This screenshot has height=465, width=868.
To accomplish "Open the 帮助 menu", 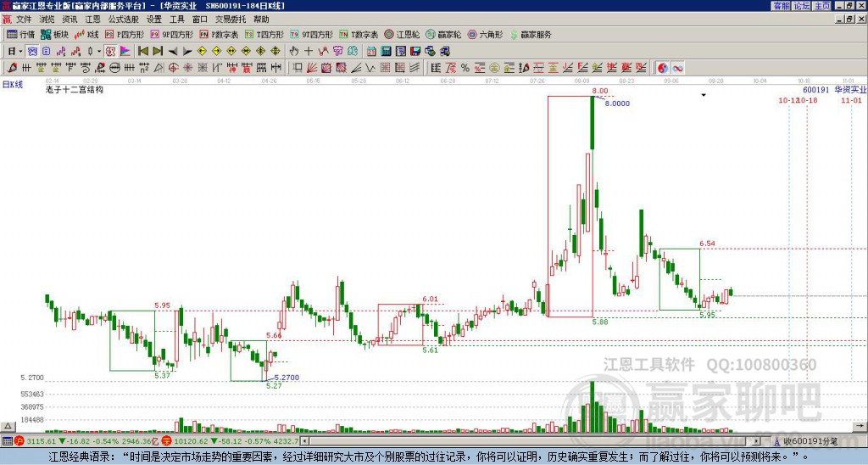I will [x=261, y=20].
